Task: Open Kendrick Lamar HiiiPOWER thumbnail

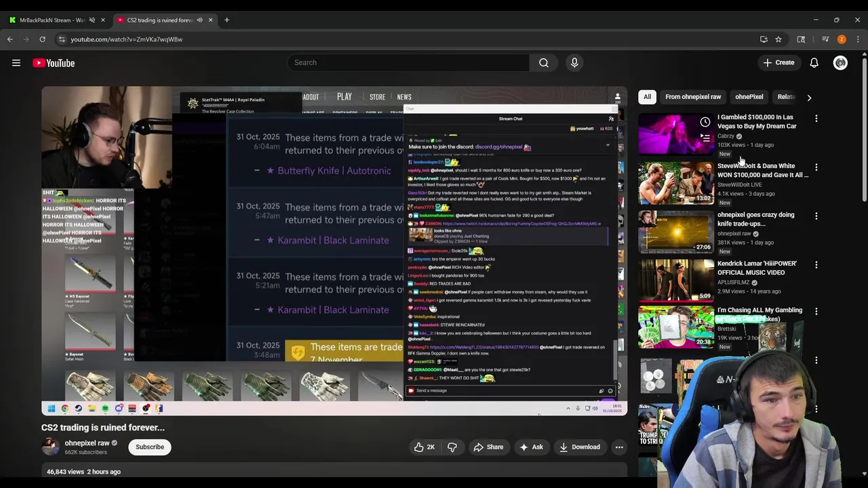Action: click(x=676, y=281)
